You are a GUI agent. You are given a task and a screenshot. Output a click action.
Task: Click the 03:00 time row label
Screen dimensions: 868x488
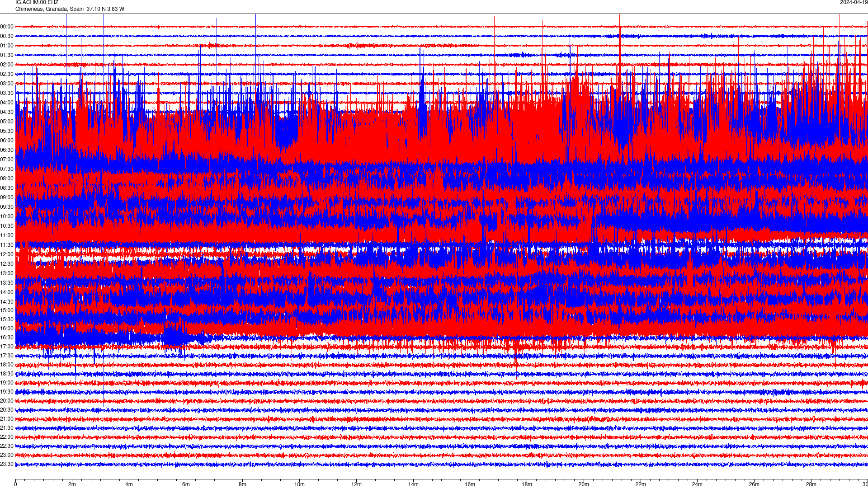point(7,84)
